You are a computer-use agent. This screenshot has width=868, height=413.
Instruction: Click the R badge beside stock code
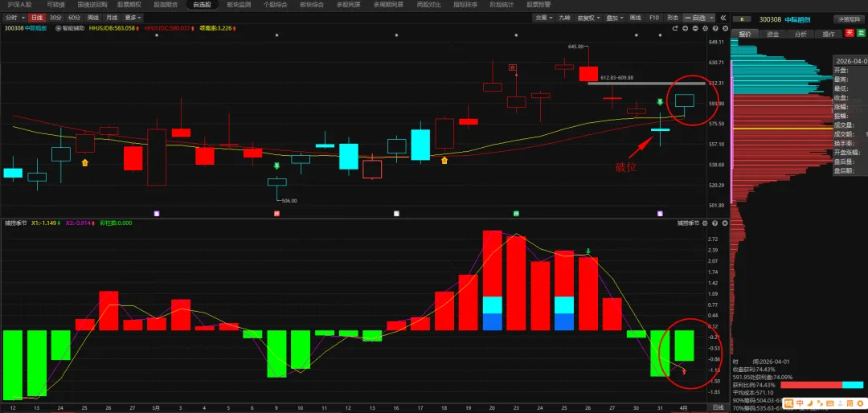point(742,19)
